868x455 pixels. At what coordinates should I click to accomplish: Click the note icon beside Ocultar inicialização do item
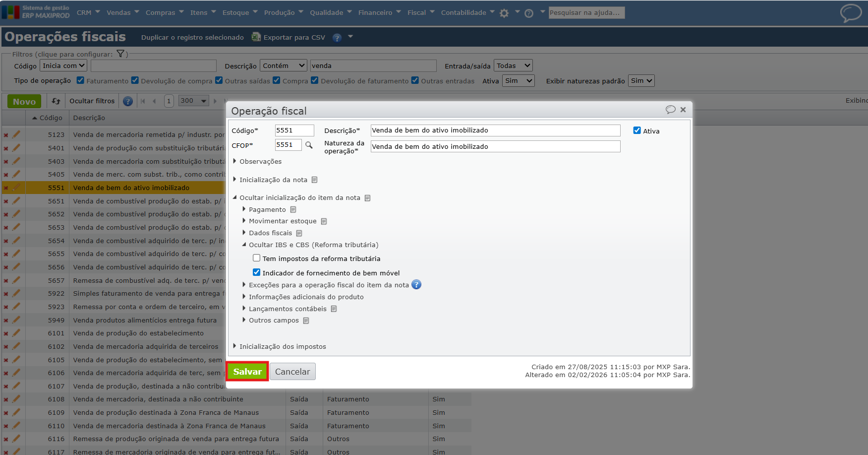point(367,198)
